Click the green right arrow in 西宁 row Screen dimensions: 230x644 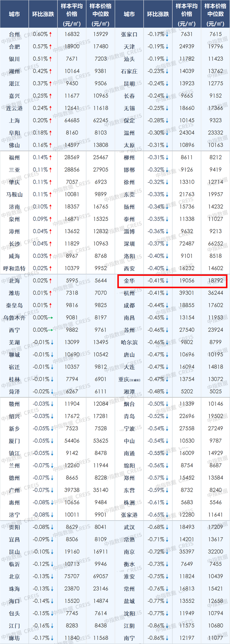coord(50,330)
